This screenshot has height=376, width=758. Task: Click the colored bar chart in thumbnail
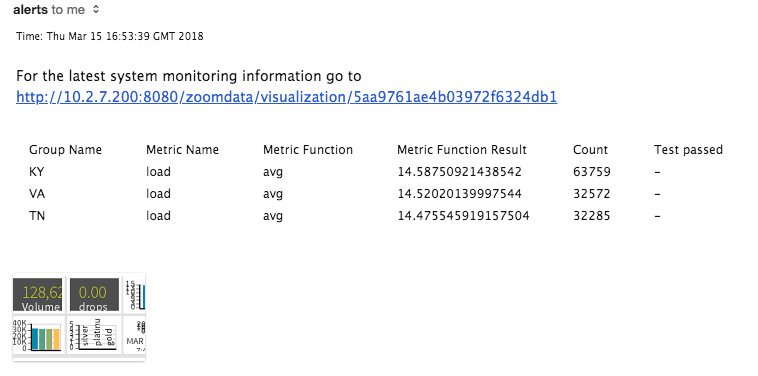coord(38,334)
